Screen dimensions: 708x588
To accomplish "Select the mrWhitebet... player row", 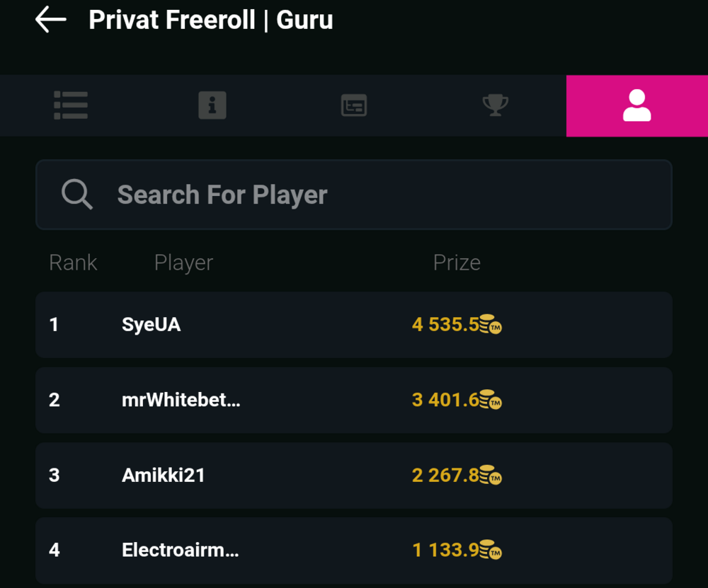I will (354, 400).
